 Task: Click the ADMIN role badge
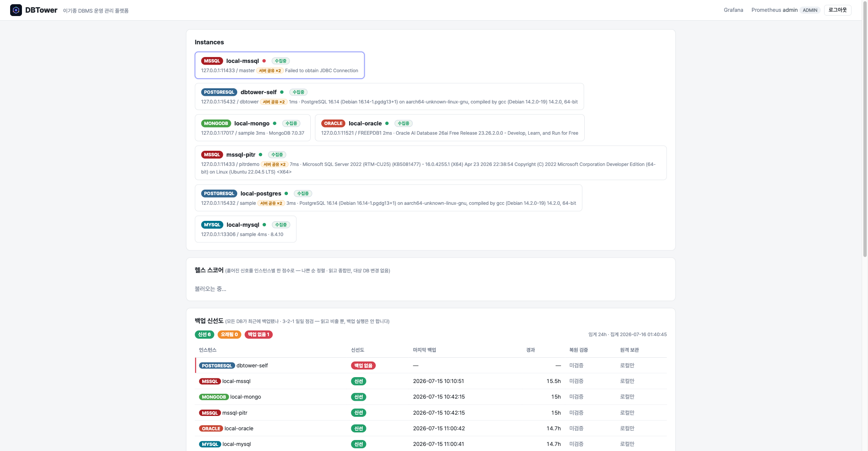click(x=810, y=10)
